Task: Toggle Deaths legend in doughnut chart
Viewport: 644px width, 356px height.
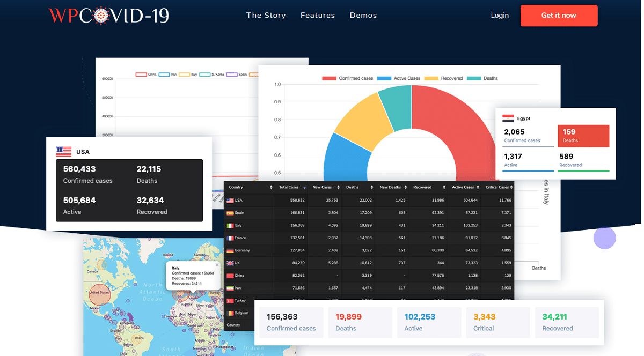Action: [x=482, y=78]
